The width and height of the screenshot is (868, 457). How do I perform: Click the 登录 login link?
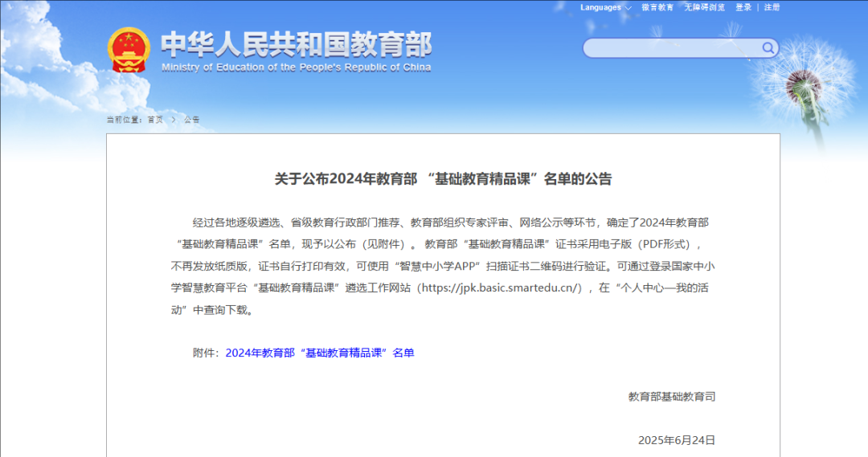point(743,7)
